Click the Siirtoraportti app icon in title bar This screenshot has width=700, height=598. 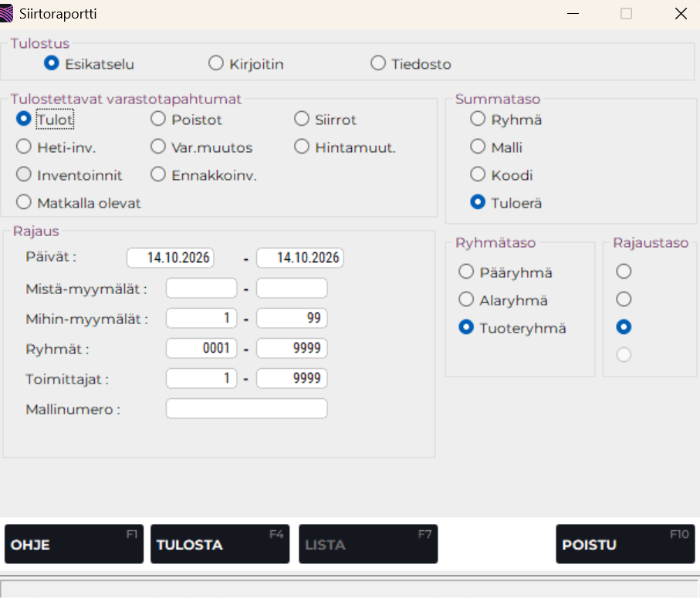[6, 13]
